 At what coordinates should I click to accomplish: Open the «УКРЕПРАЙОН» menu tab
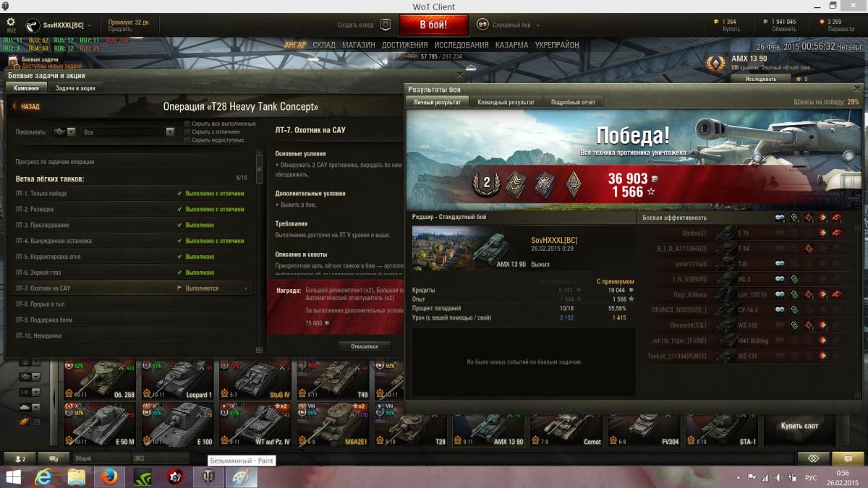(557, 45)
